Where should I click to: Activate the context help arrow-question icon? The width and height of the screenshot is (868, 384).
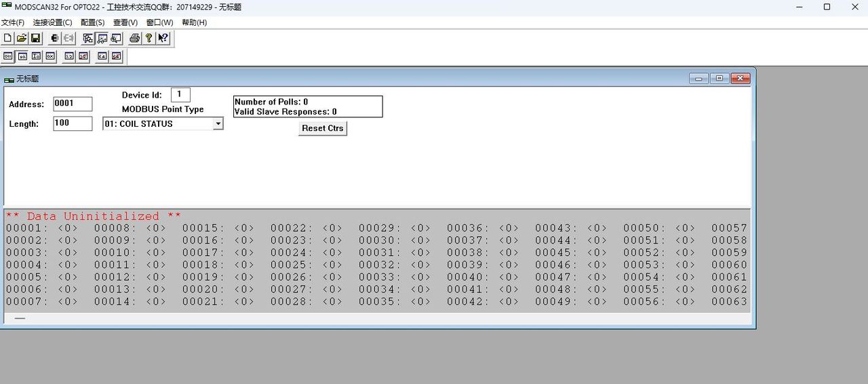163,39
